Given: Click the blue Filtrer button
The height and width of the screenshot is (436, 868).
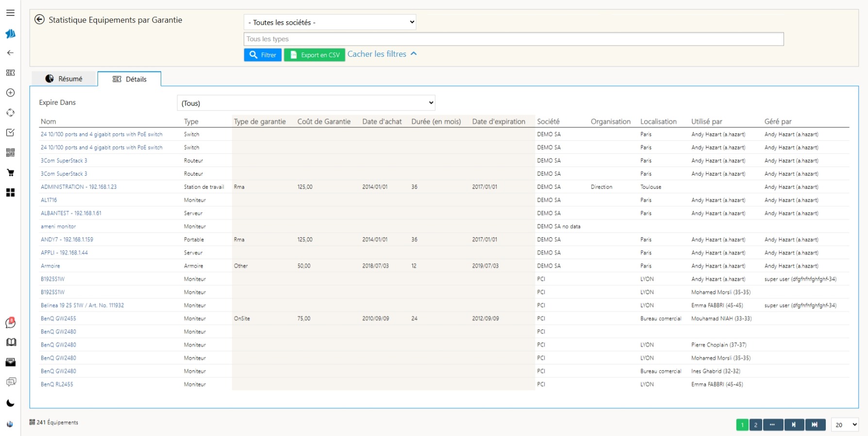Looking at the screenshot, I should [x=263, y=55].
